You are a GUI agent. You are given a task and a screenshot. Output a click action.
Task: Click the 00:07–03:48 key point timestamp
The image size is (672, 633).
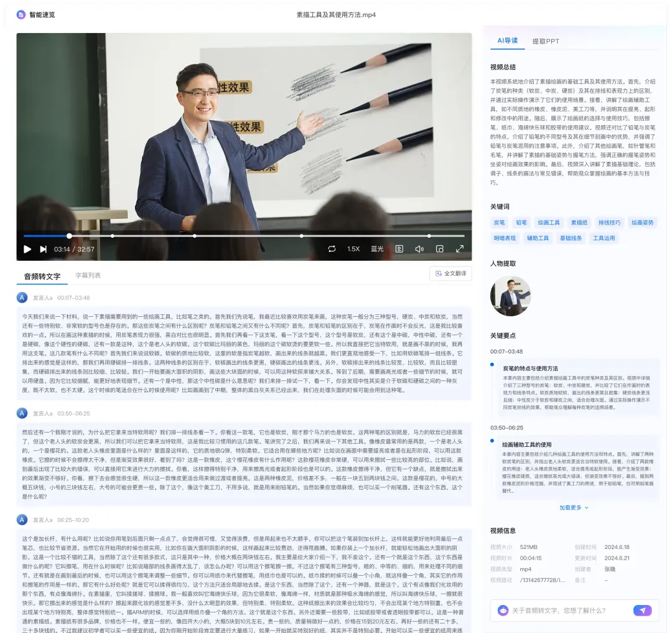[x=506, y=352]
